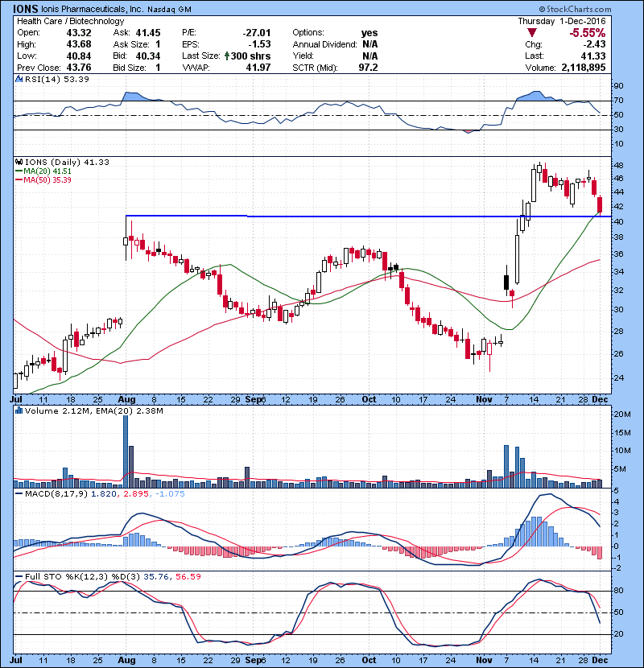644x668 pixels.
Task: Click the 20M mark on the volume axis
Action: [621, 414]
